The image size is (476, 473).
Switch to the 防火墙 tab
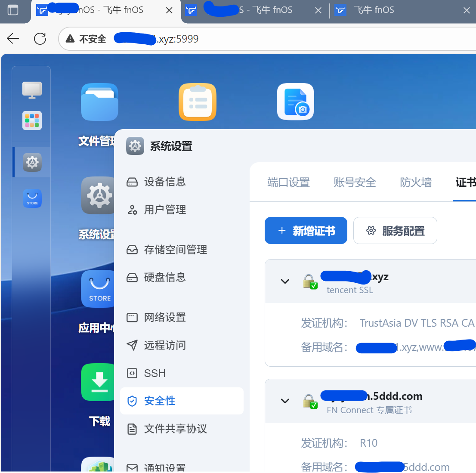[x=416, y=182]
